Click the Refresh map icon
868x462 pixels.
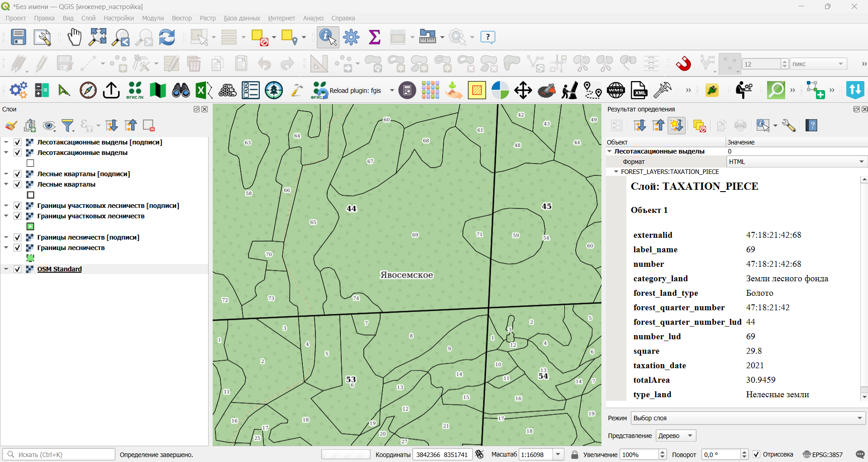167,37
